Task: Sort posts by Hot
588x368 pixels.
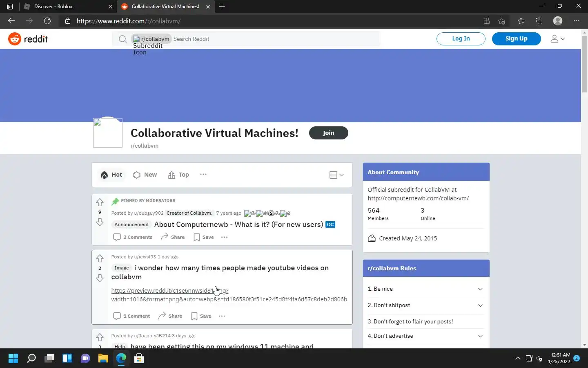Action: point(111,175)
